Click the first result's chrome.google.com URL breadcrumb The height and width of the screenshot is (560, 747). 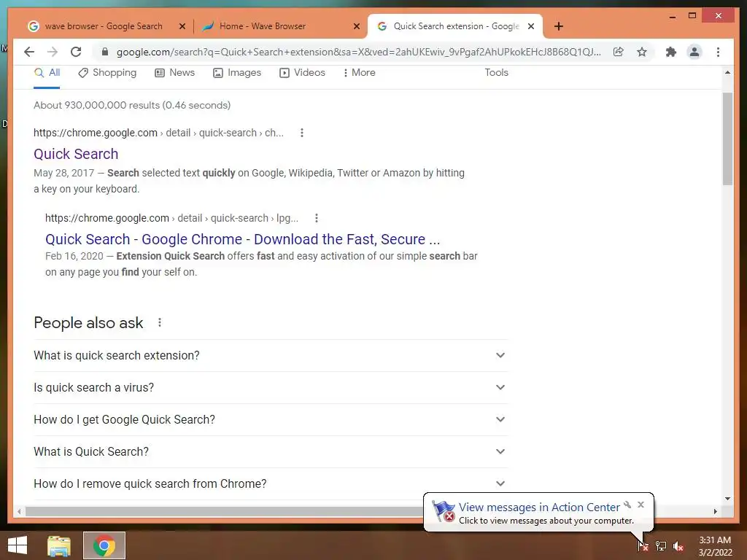click(158, 133)
